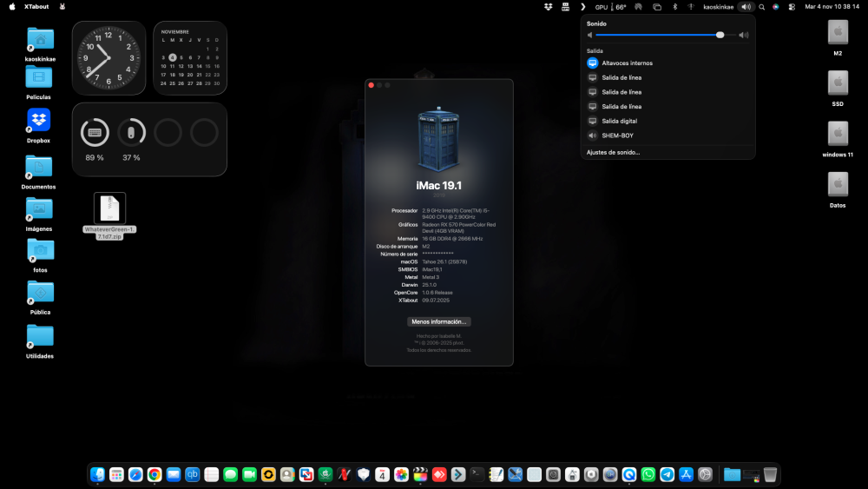Screen dimensions: 868x489
Task: Select the Imágenes folder on the desktop
Action: point(39,209)
